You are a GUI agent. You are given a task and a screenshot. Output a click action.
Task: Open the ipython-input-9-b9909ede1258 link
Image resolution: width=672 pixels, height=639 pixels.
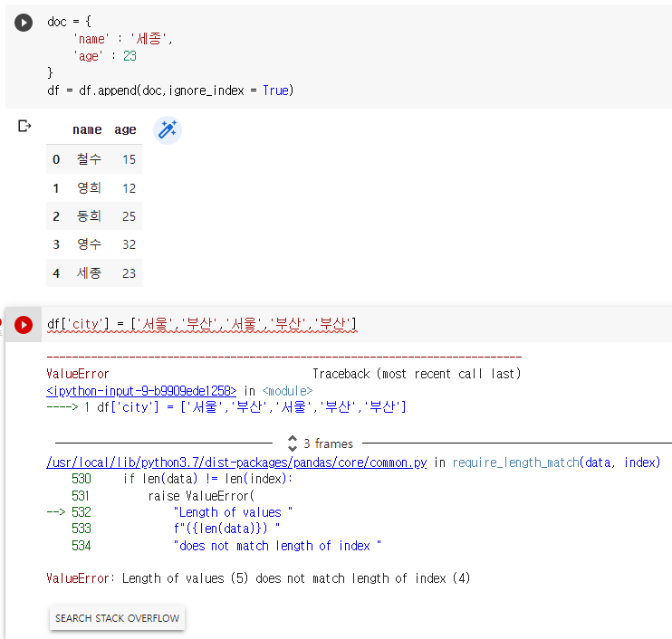pyautogui.click(x=141, y=391)
